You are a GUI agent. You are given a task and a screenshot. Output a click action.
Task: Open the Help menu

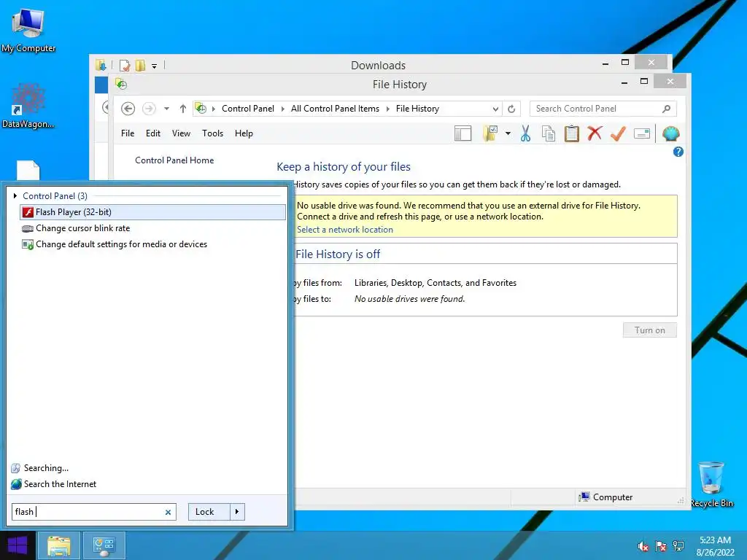click(244, 133)
